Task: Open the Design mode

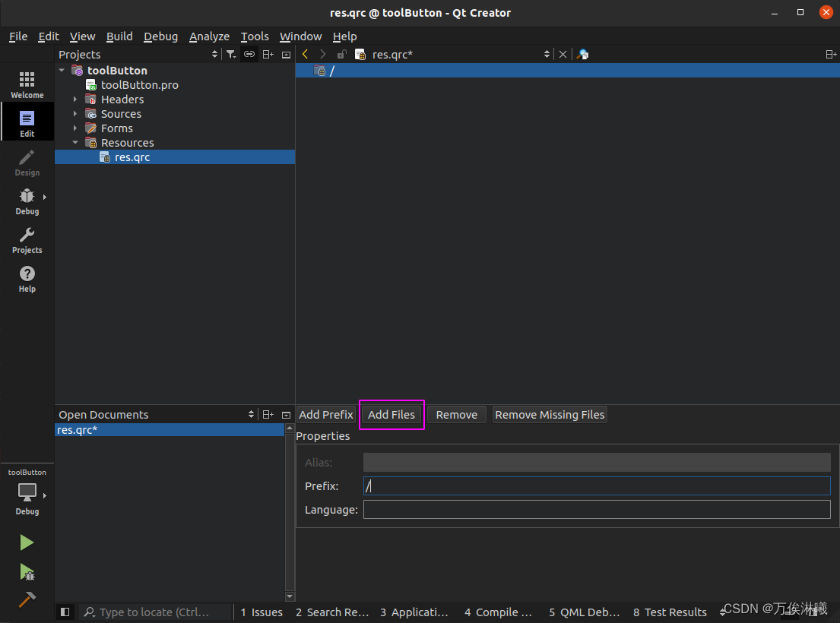Action: click(27, 163)
